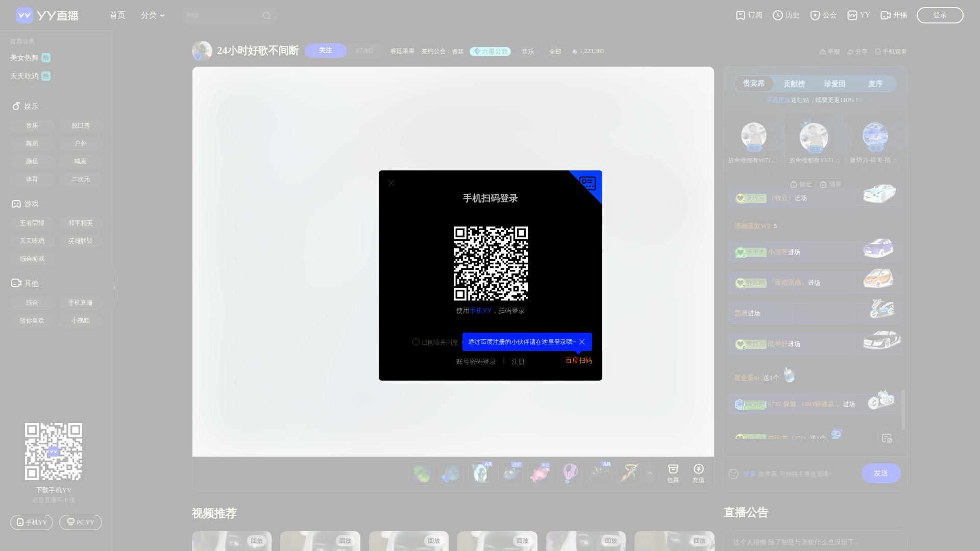Select 手机直播 category

pyautogui.click(x=81, y=303)
